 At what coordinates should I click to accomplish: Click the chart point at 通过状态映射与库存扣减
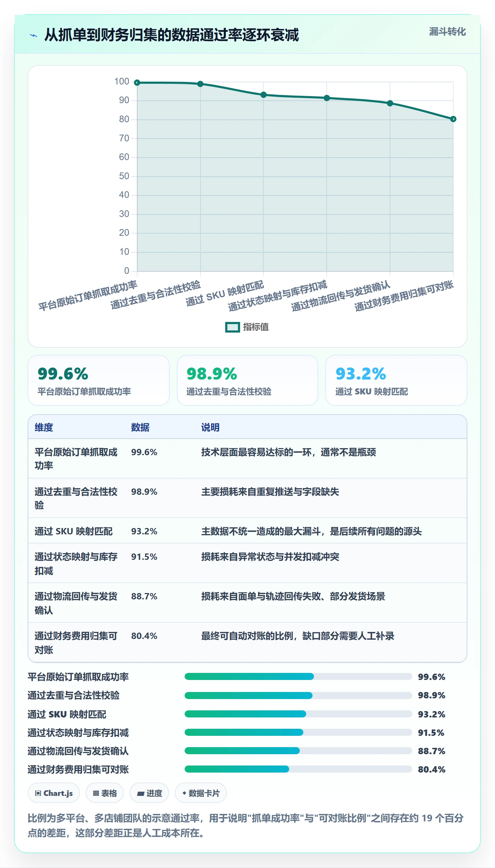327,98
